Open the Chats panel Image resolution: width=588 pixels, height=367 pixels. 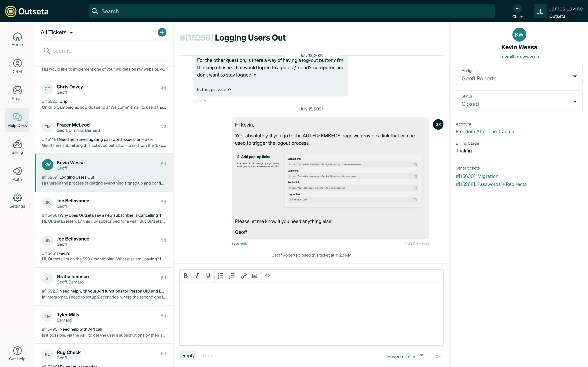[518, 11]
